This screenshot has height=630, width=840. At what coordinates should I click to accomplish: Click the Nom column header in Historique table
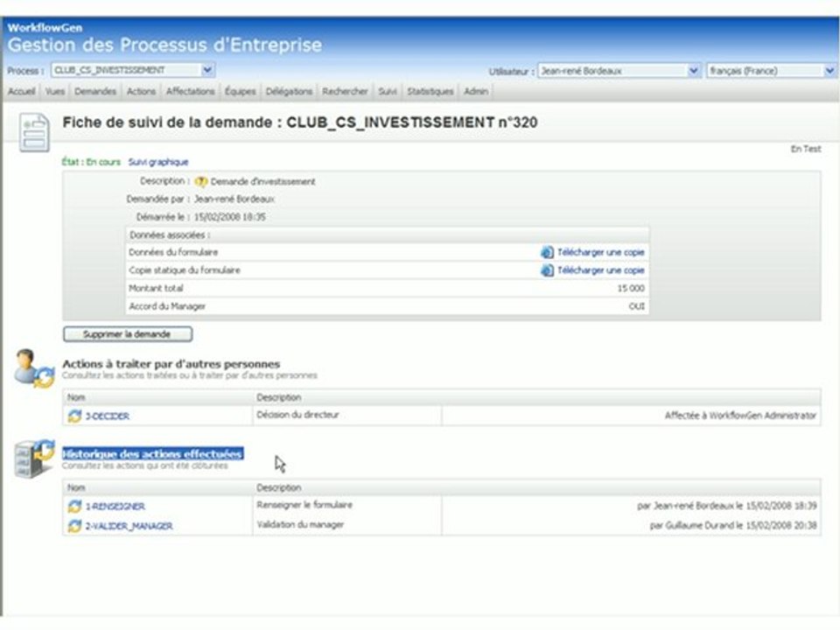76,487
